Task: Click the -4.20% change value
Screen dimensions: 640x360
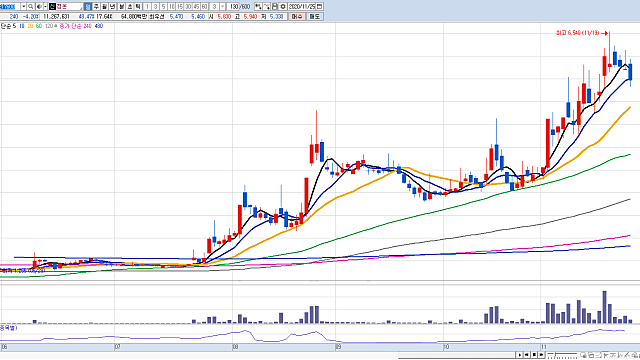Action: 30,16
